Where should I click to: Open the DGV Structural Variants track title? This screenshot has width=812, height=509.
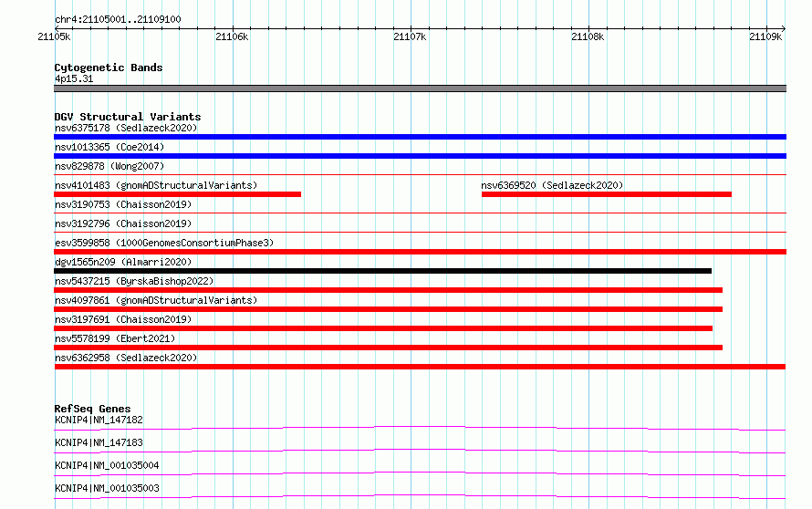click(128, 117)
